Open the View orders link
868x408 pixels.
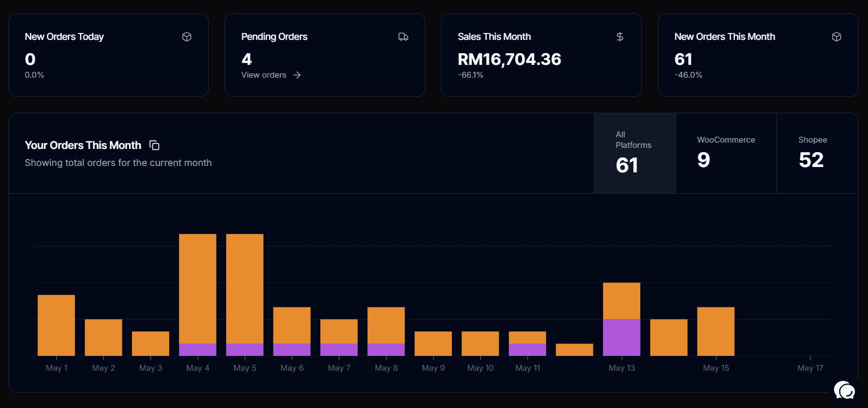[x=271, y=75]
